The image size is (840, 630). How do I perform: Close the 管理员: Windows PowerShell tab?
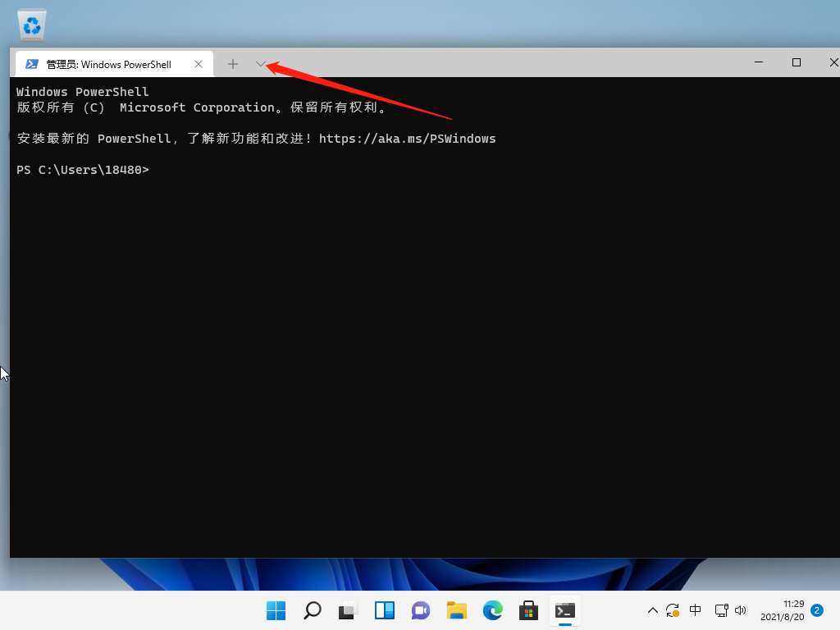click(199, 64)
